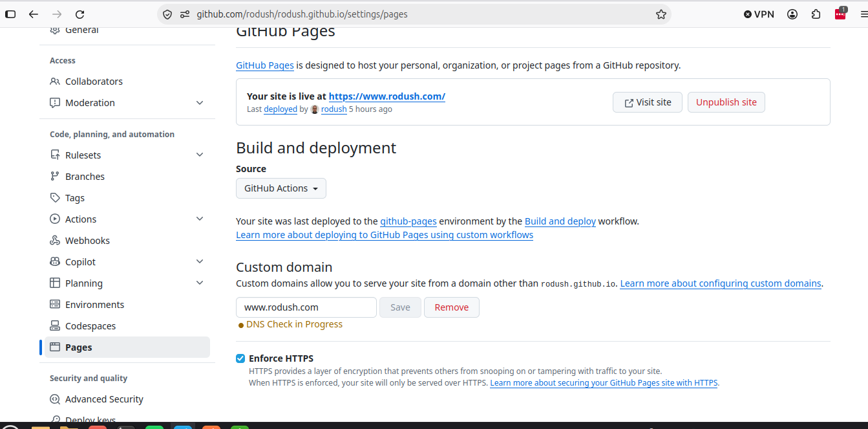This screenshot has height=429, width=868.
Task: Expand the Copilot section chevron
Action: (200, 261)
